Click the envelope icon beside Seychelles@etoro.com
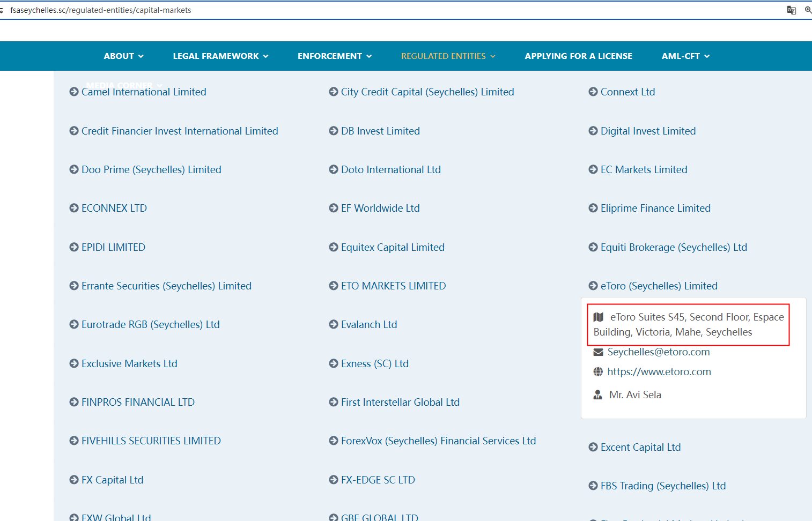The height and width of the screenshot is (521, 812). point(599,352)
